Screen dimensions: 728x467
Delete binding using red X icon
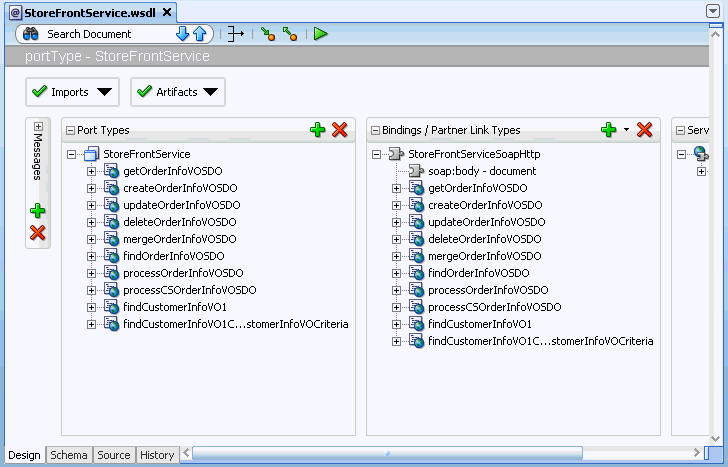[645, 130]
